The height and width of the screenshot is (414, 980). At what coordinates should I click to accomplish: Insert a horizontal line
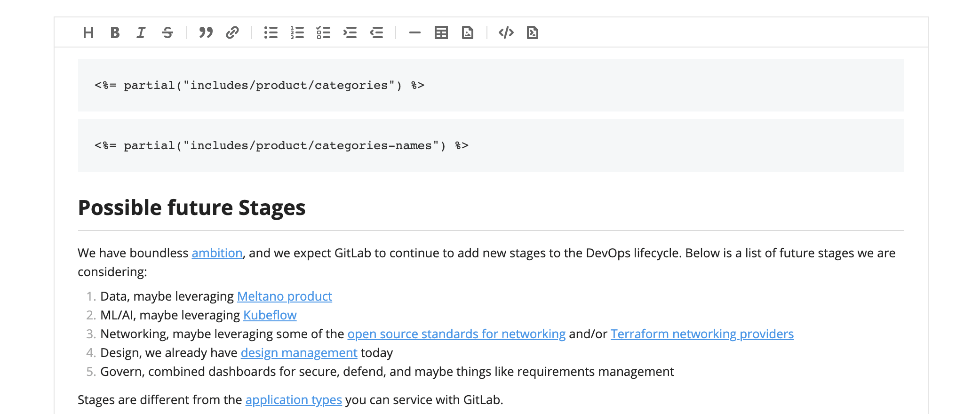414,32
